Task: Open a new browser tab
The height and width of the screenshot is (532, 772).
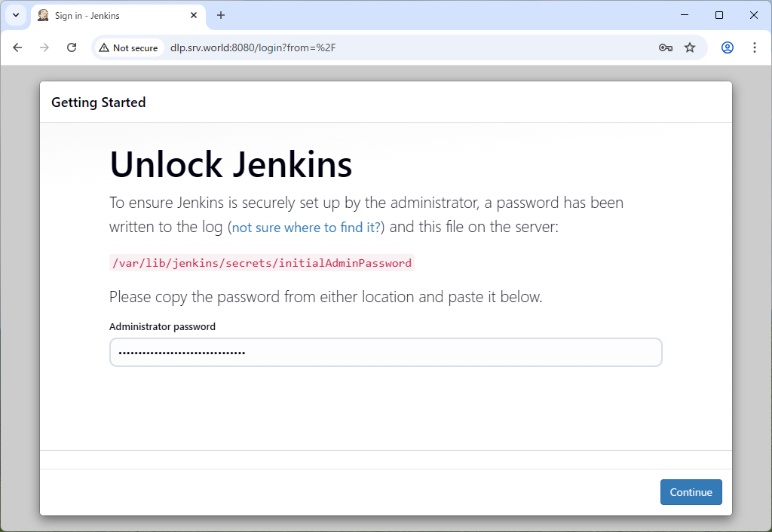Action: pyautogui.click(x=221, y=15)
